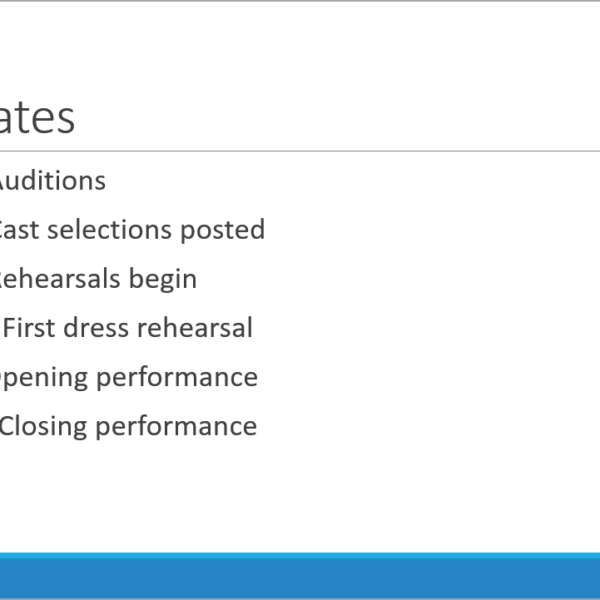Click the light blue stripe above the footer
The height and width of the screenshot is (600, 600).
[300, 556]
